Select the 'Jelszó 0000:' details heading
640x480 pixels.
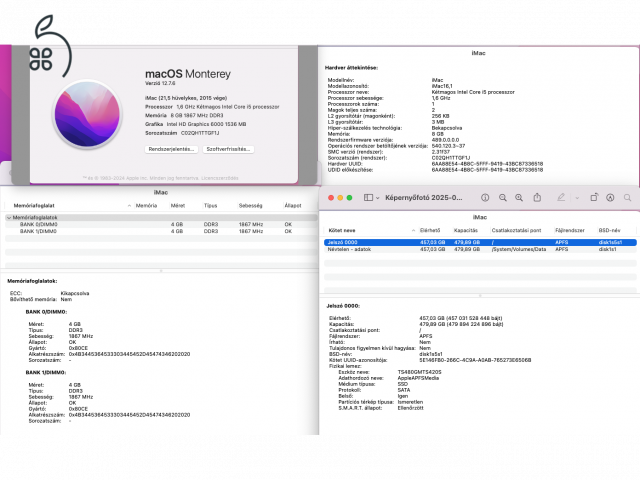pyautogui.click(x=343, y=306)
